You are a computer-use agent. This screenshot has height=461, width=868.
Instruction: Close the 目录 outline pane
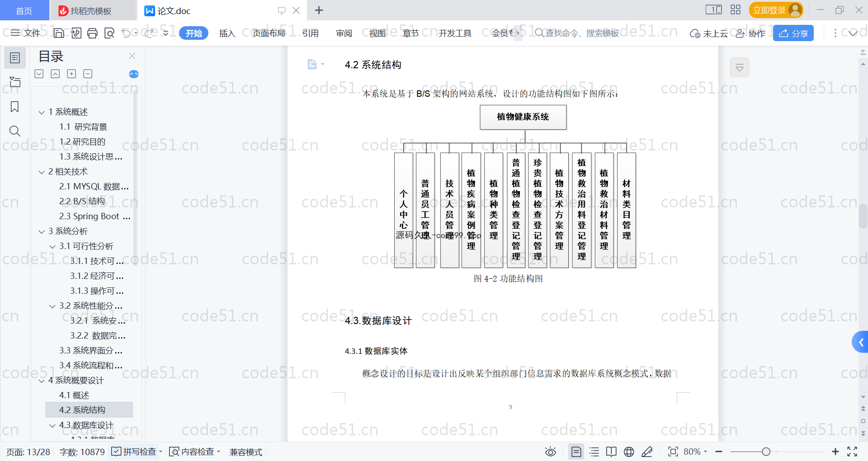tap(132, 56)
